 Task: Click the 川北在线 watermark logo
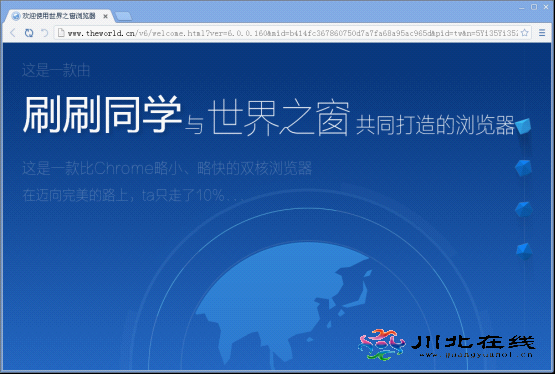coord(447,344)
